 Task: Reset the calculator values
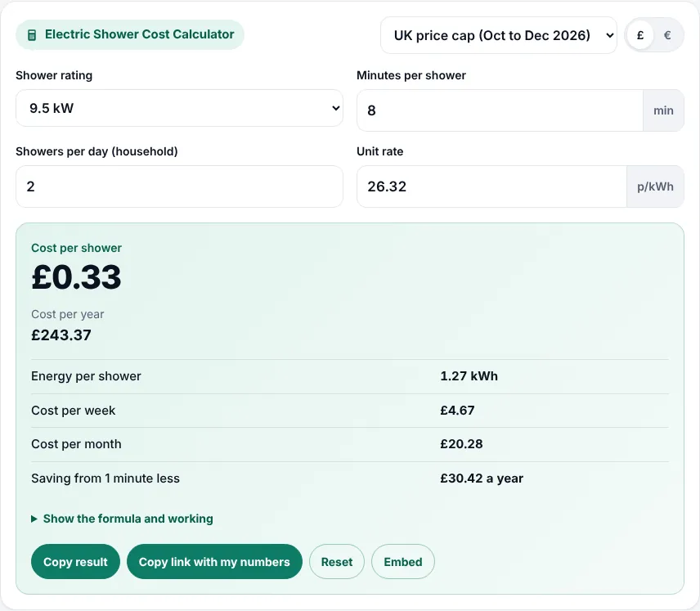[x=337, y=561]
